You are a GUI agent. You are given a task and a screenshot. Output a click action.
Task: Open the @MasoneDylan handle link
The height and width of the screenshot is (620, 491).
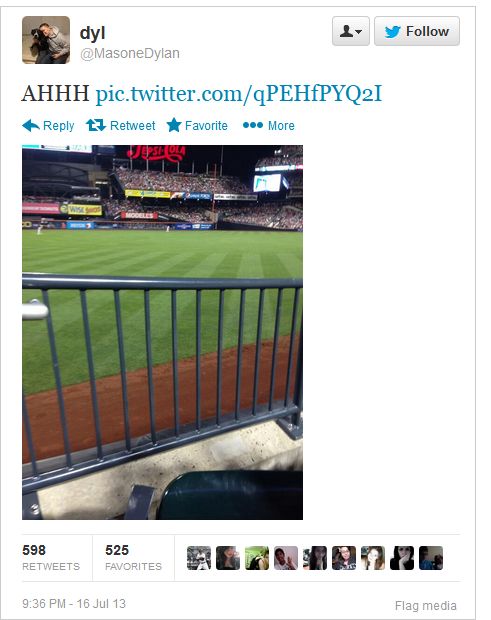click(130, 53)
